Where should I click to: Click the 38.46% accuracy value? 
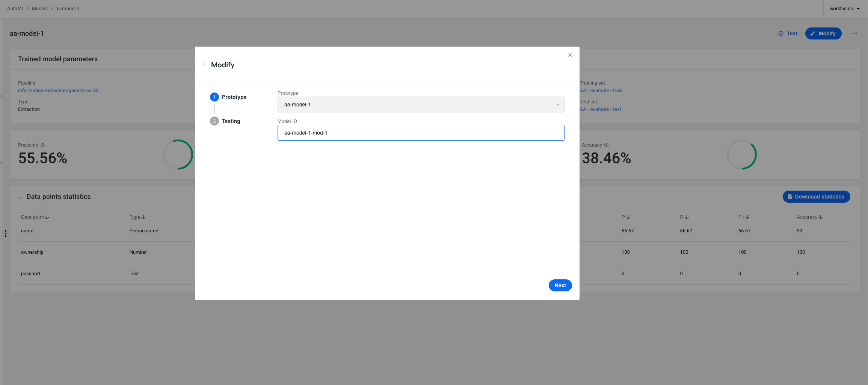(x=606, y=158)
